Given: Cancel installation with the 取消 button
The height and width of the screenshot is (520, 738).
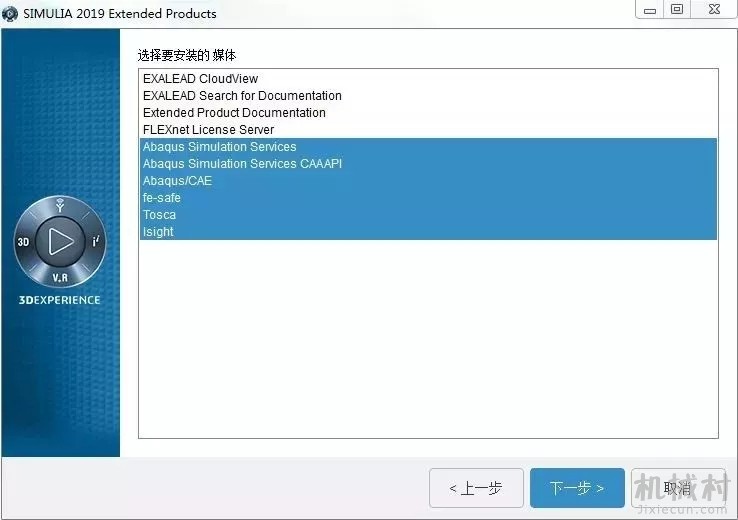Looking at the screenshot, I should click(678, 488).
